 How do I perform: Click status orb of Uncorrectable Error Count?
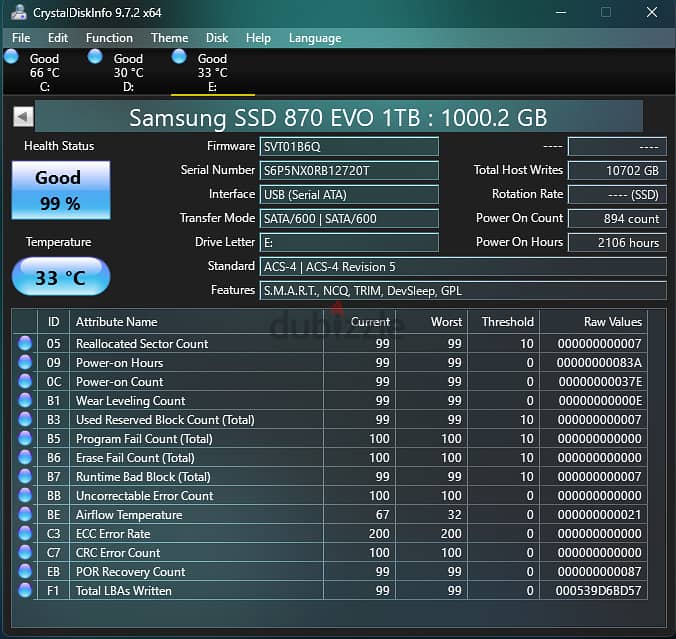25,495
